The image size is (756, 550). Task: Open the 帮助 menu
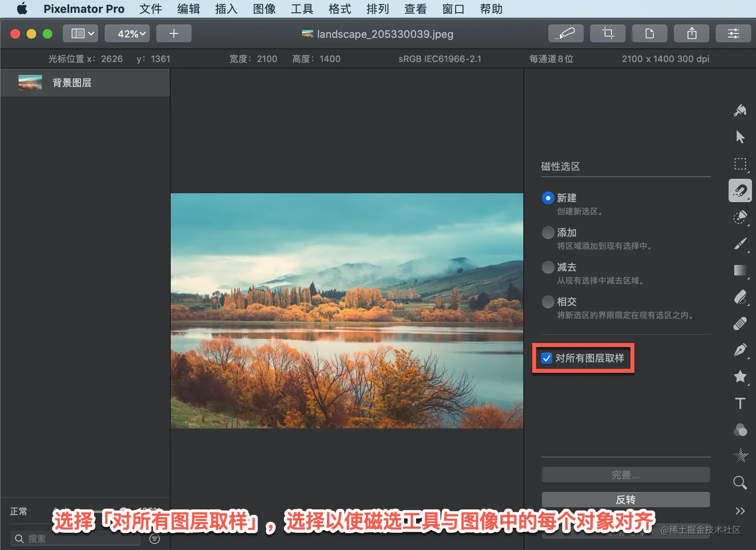(491, 9)
